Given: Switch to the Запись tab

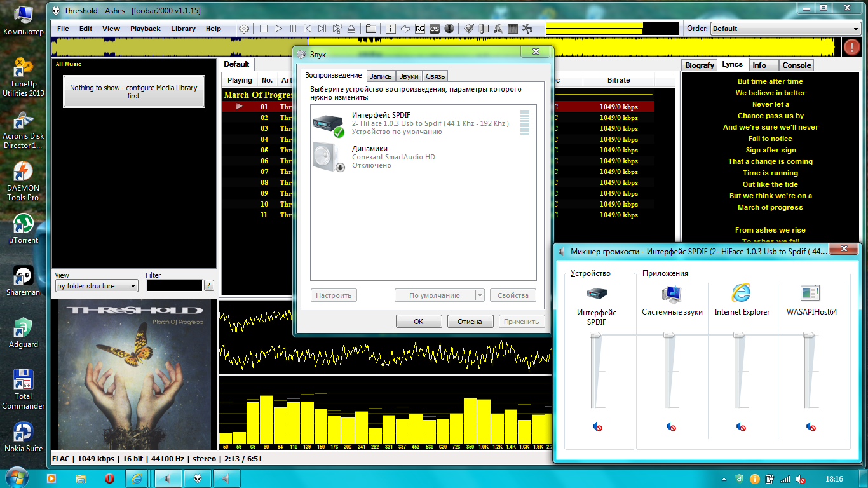Looking at the screenshot, I should pos(381,76).
